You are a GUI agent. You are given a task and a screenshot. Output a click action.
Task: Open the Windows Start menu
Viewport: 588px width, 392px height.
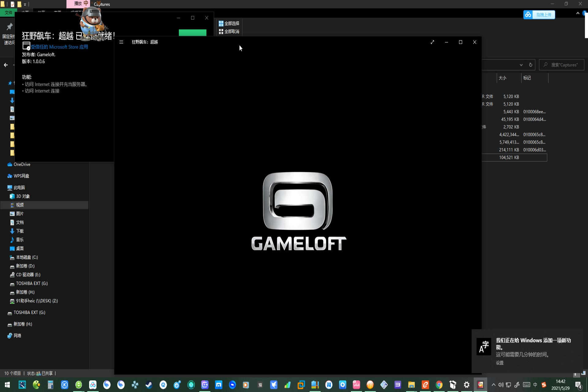7,385
